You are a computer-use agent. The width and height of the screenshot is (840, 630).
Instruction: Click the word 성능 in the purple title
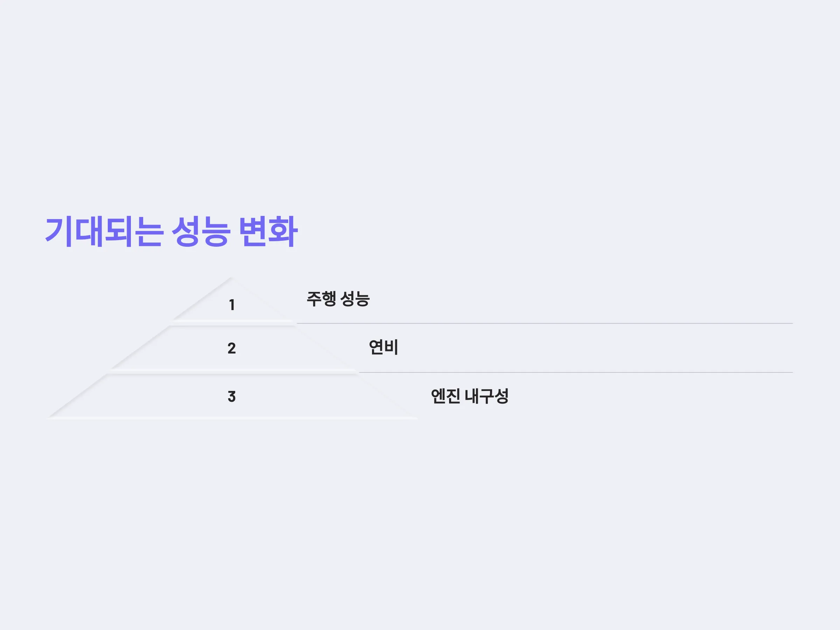201,232
